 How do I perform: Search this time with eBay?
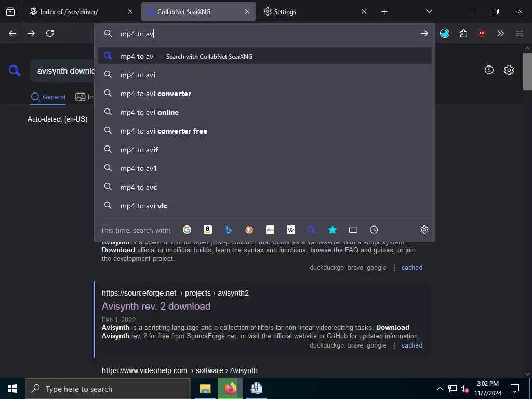(x=270, y=230)
